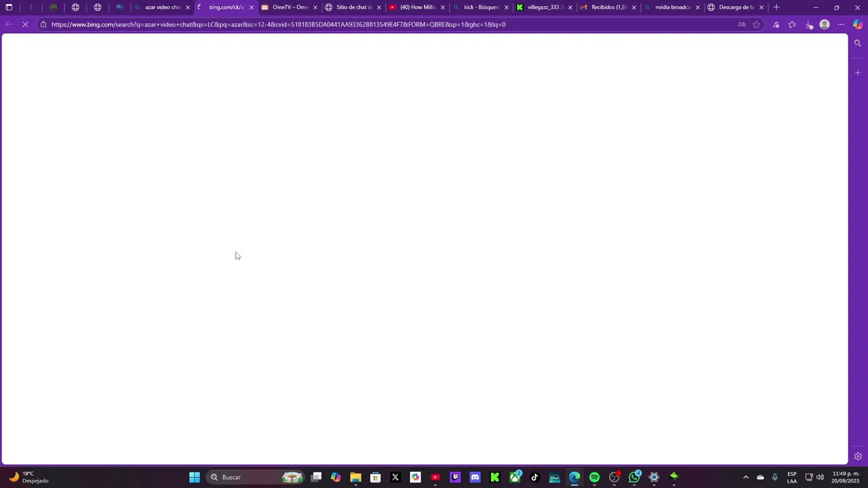
Task: Open Copilot icon in Edge toolbar corner
Action: point(858,24)
